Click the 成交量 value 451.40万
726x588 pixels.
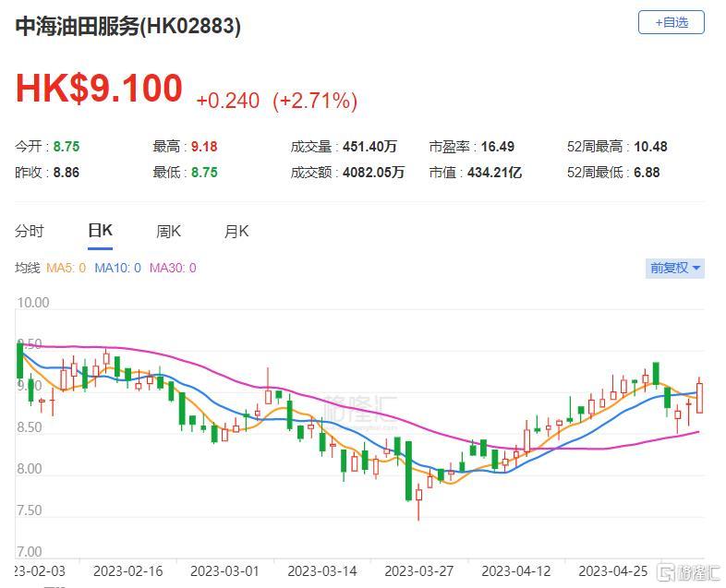(369, 147)
